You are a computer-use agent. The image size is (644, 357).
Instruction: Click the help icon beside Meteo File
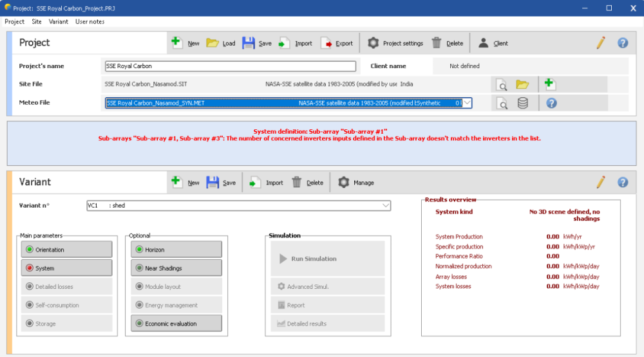point(551,103)
